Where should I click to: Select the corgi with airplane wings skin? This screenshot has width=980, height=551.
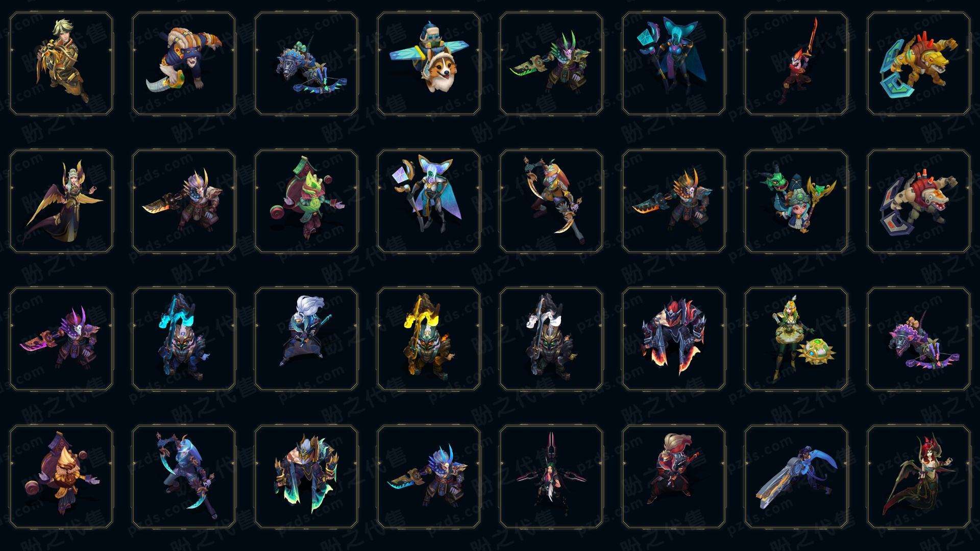[429, 64]
